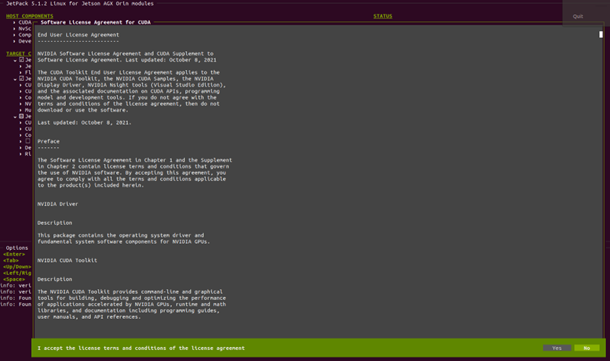Choose Yes to accept the license
The width and height of the screenshot is (610, 361).
[x=557, y=348]
